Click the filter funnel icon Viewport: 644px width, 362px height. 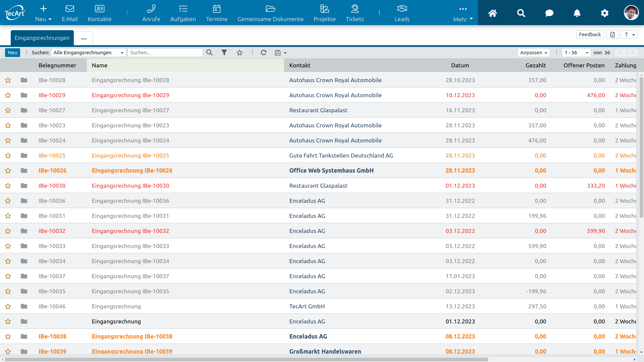coord(224,53)
